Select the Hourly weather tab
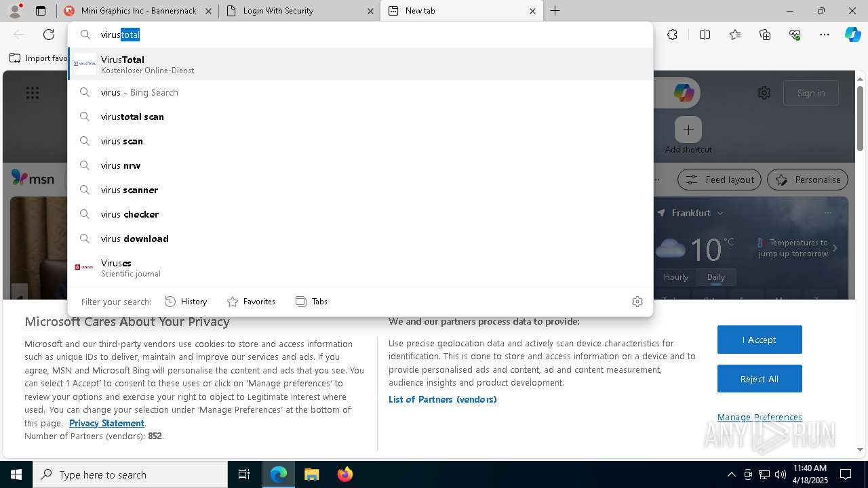 click(x=676, y=277)
